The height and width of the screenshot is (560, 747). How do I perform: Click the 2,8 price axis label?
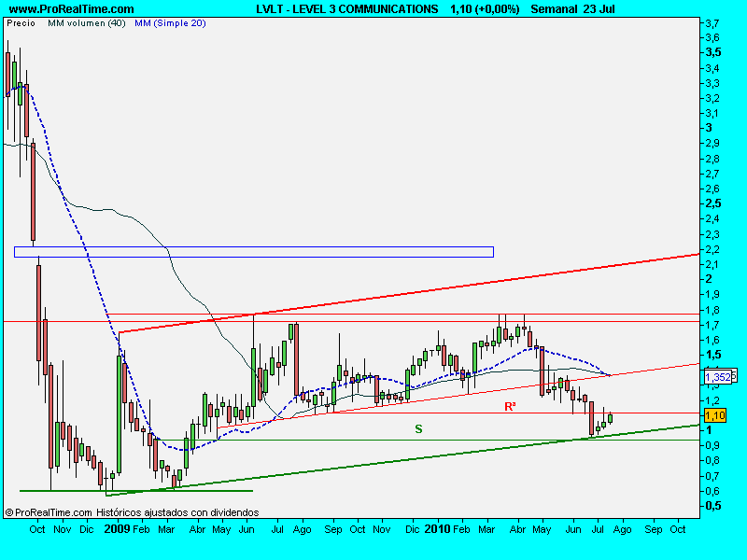click(712, 159)
